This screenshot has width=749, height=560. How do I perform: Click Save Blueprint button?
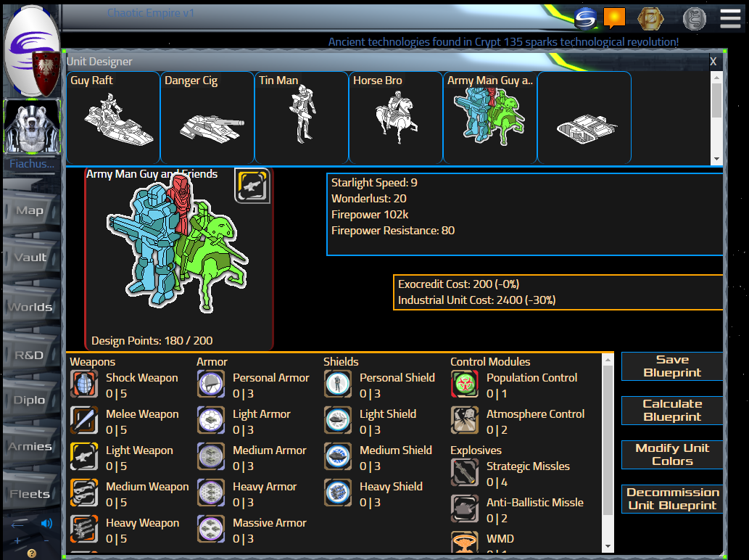pos(672,366)
